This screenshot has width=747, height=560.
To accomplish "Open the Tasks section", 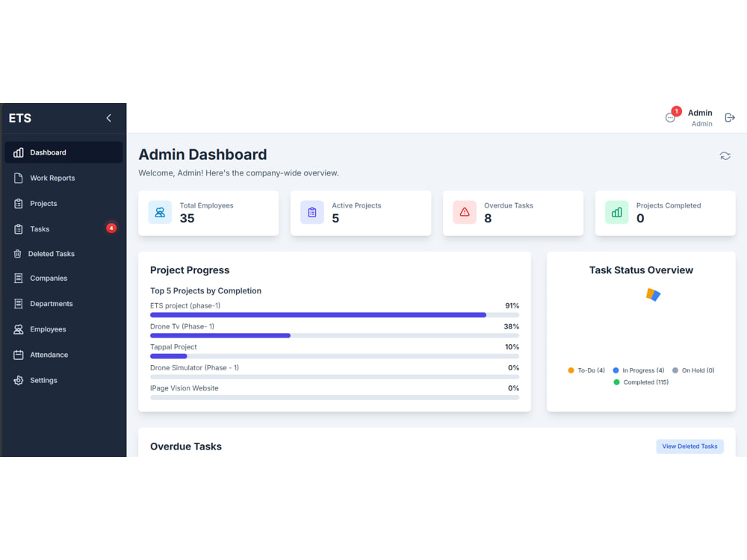I will tap(63, 229).
